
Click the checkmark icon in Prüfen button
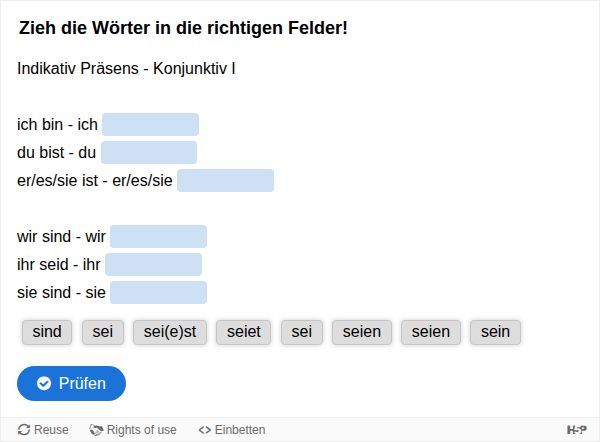pyautogui.click(x=44, y=383)
